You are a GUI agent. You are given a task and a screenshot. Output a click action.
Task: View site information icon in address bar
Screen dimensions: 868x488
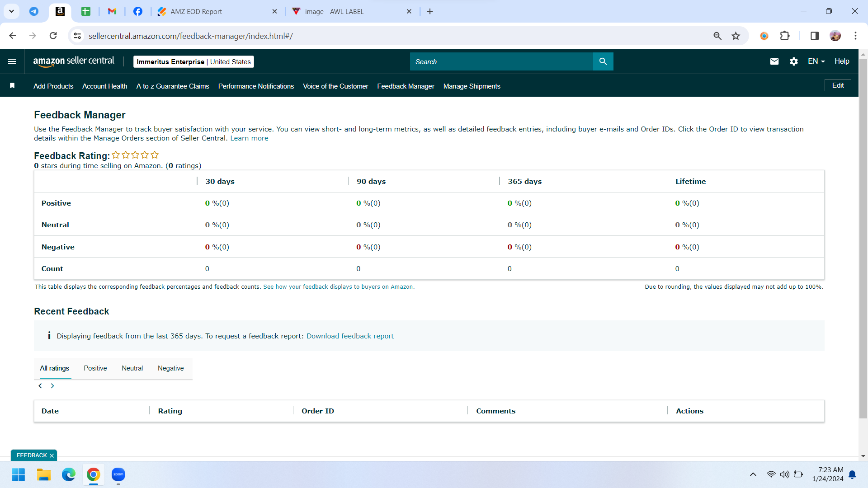pos(77,36)
